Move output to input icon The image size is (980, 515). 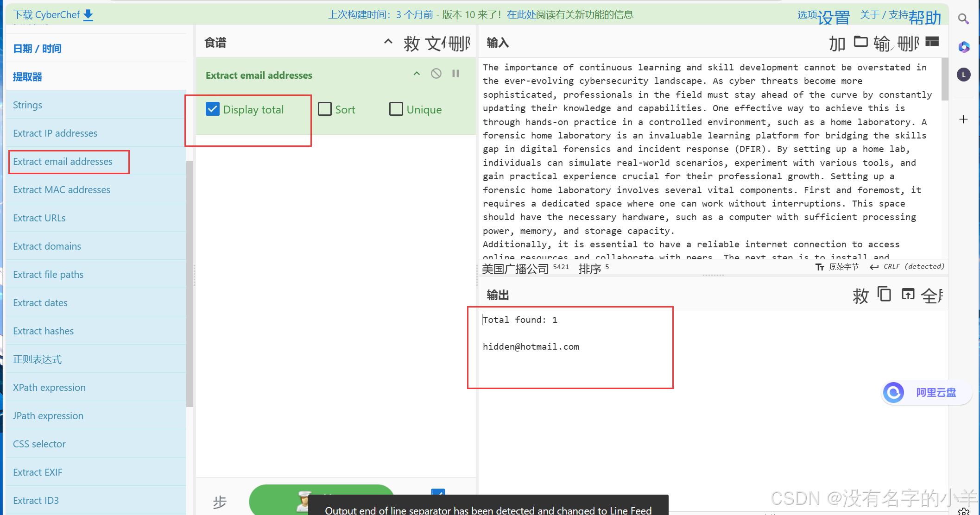point(908,295)
